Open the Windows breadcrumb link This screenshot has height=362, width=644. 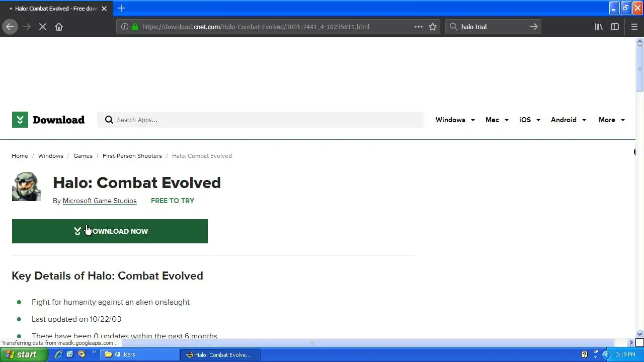click(51, 156)
